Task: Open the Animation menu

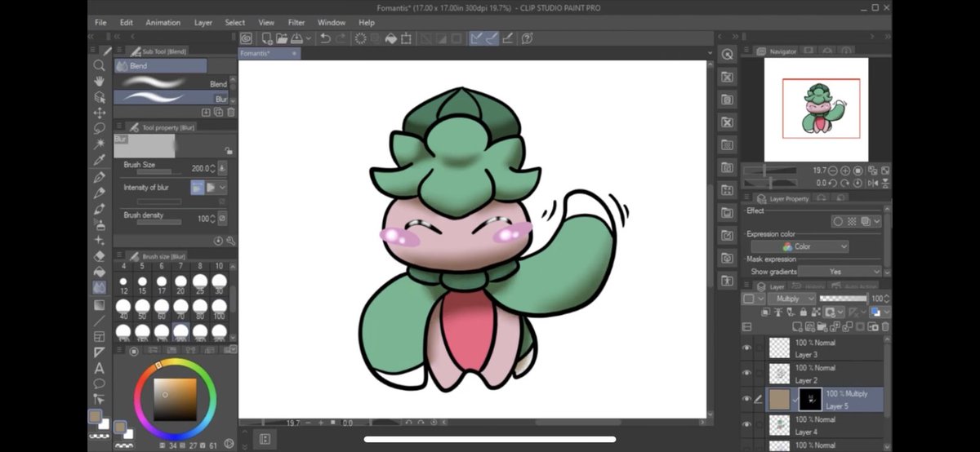Action: coord(163,23)
